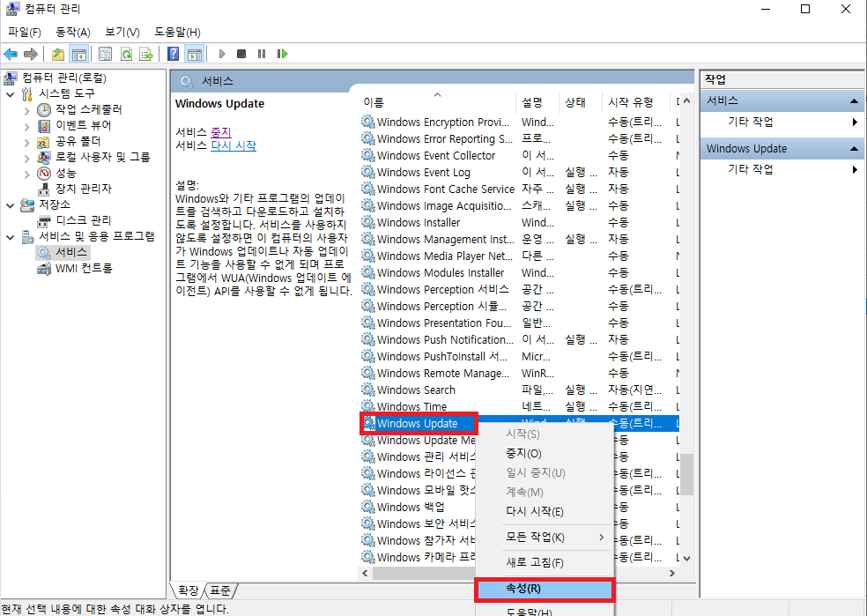Choose 중지(O) in context menu
The image size is (867, 616).
coord(545,454)
